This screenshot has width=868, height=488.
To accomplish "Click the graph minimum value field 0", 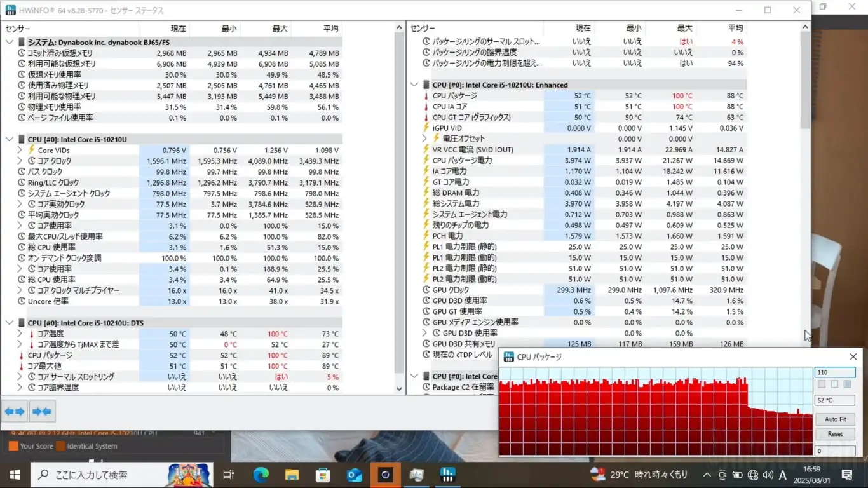I will point(835,451).
